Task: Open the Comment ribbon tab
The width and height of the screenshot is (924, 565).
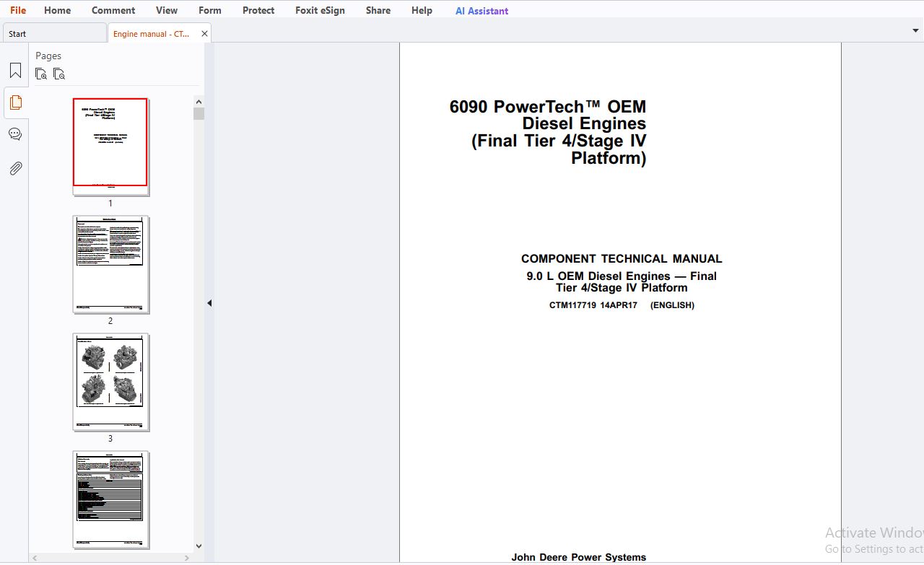Action: pyautogui.click(x=113, y=10)
